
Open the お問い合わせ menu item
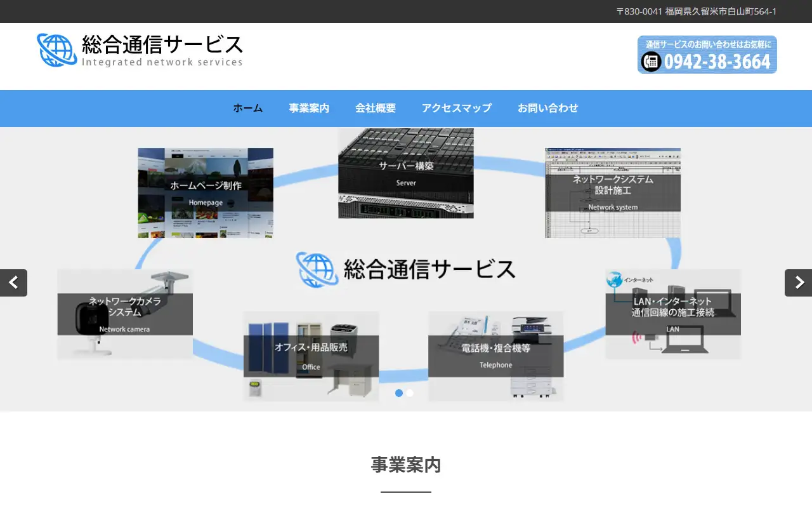click(548, 108)
